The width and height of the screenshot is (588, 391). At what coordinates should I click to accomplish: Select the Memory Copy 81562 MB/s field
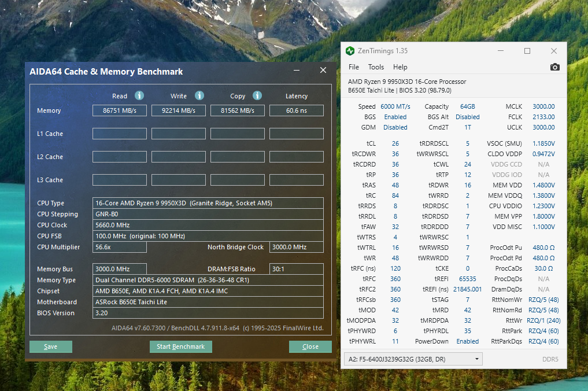point(238,110)
